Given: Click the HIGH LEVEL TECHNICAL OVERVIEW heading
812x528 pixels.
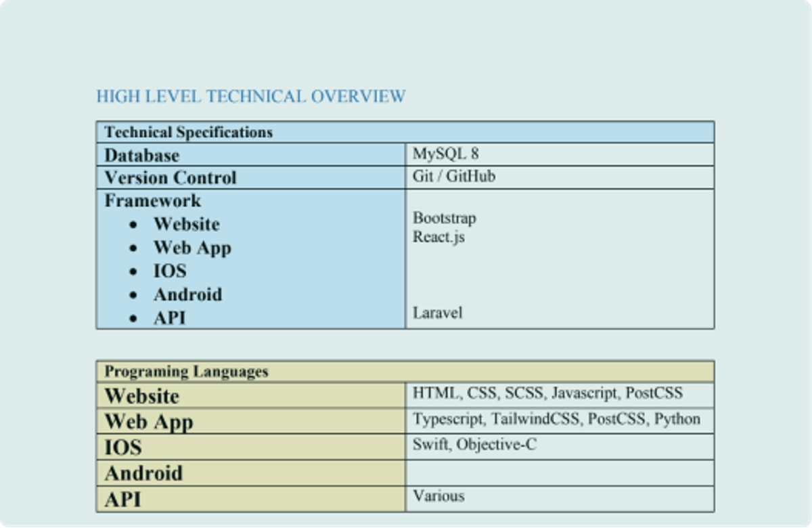Looking at the screenshot, I should 250,96.
